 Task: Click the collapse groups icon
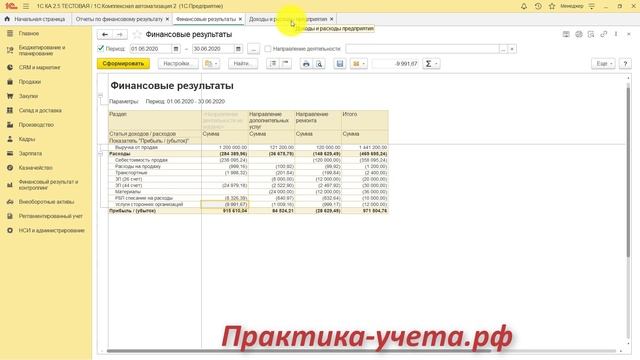[x=286, y=64]
